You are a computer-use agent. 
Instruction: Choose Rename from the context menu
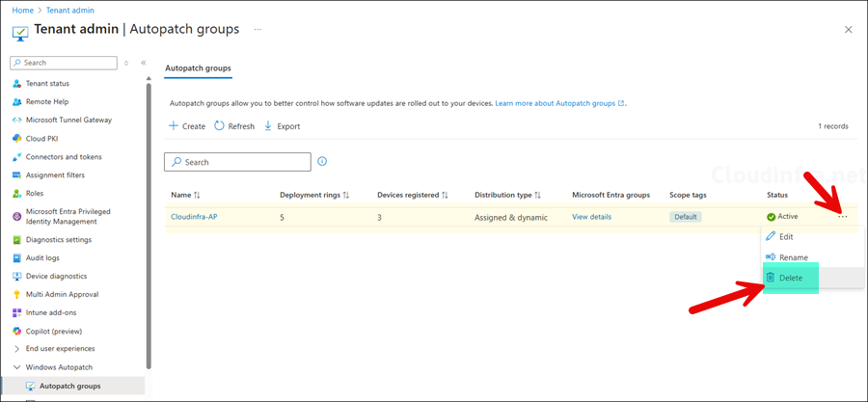pos(793,257)
